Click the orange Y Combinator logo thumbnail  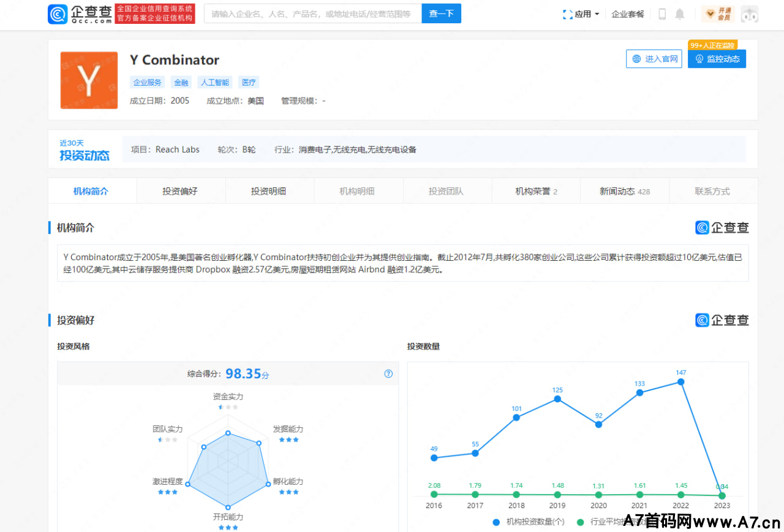coord(89,80)
